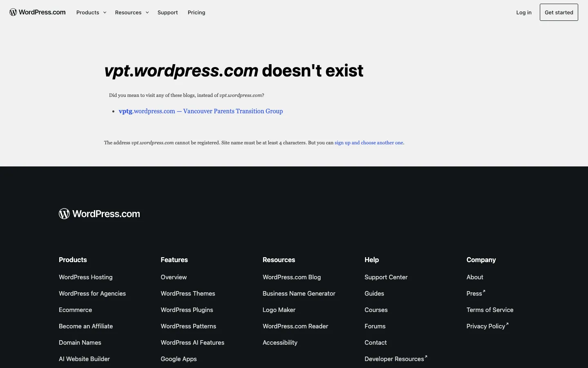588x368 pixels.
Task: Open Privacy Policy external link
Action: (x=488, y=326)
